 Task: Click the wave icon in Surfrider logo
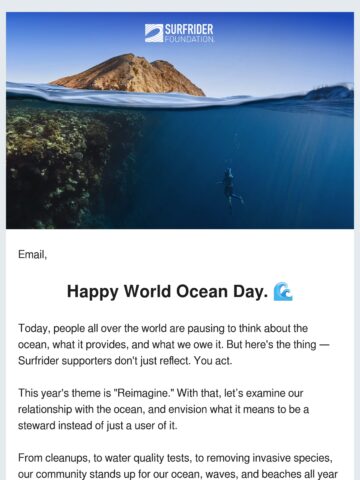154,33
